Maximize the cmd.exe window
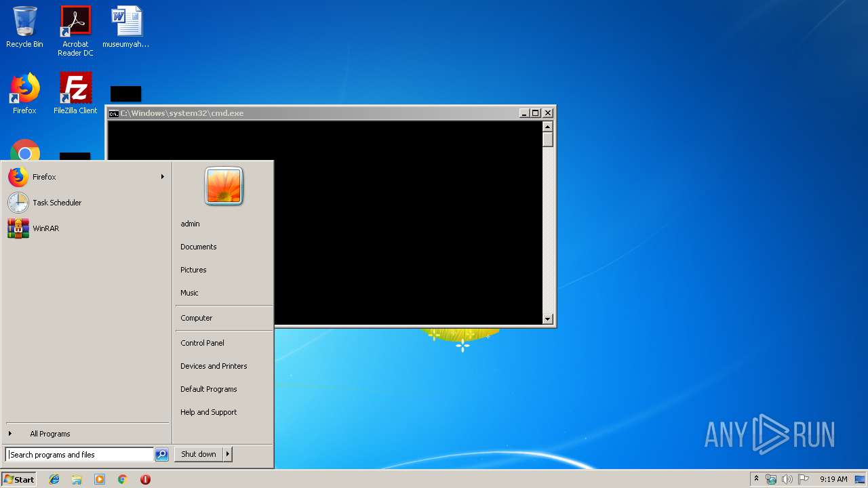The width and height of the screenshot is (868, 488). pyautogui.click(x=536, y=113)
